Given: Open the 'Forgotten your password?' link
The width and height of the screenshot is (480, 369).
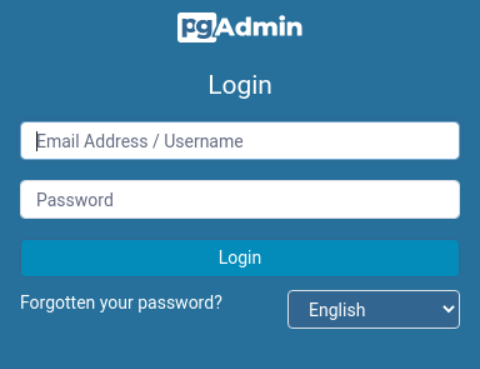Looking at the screenshot, I should click(121, 303).
